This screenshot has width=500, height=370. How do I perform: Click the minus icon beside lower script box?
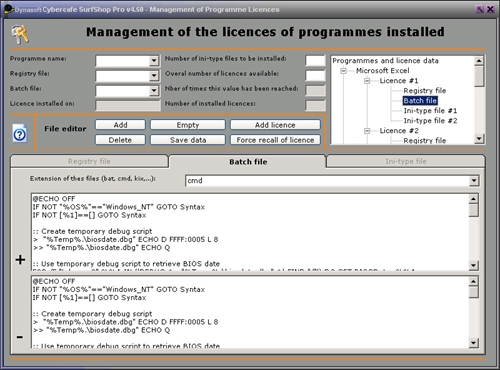coord(20,337)
